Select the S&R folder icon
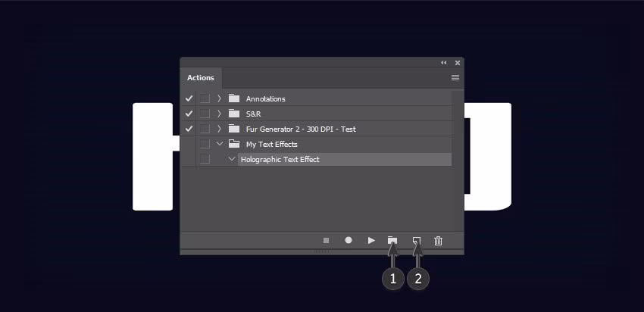The width and height of the screenshot is (644, 312). point(234,114)
